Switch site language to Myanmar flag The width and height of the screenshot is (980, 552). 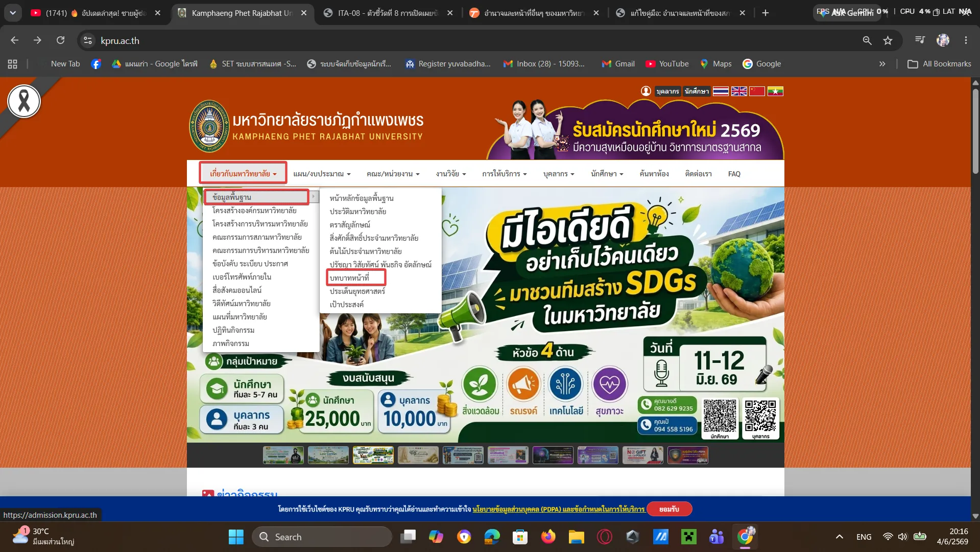coord(775,91)
